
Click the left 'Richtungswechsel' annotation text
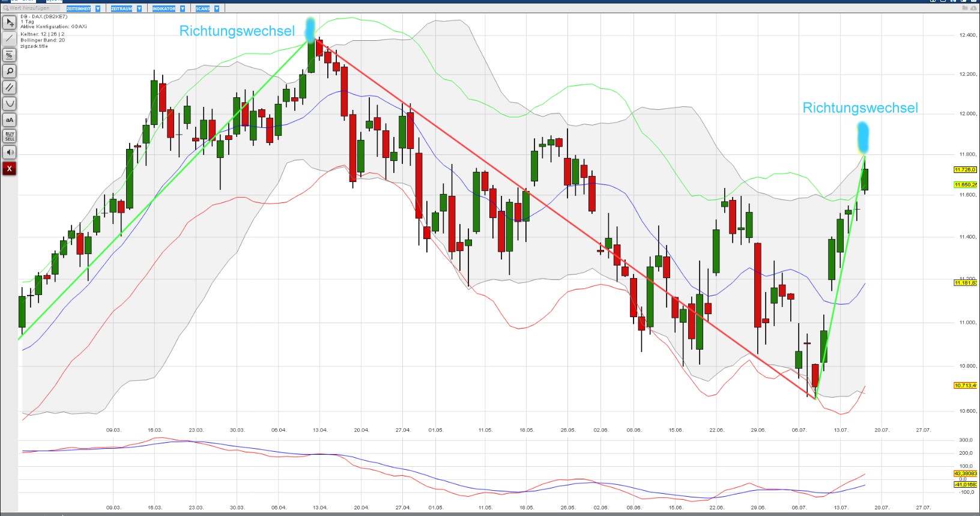pyautogui.click(x=237, y=31)
